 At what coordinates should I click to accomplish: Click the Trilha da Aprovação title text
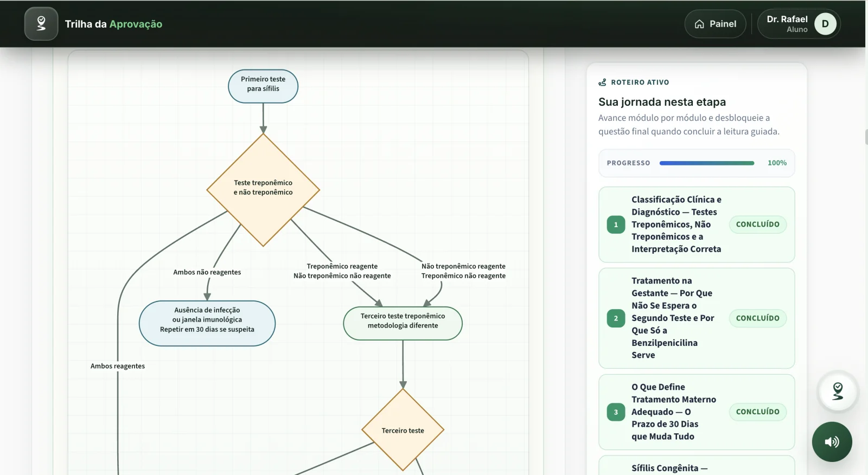tap(113, 24)
